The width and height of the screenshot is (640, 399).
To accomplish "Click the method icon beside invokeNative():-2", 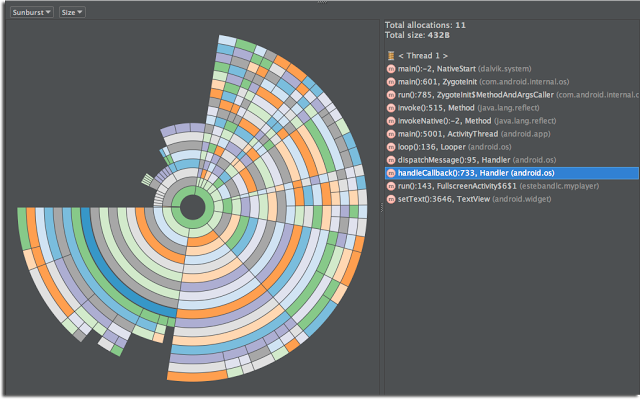I will pyautogui.click(x=391, y=121).
